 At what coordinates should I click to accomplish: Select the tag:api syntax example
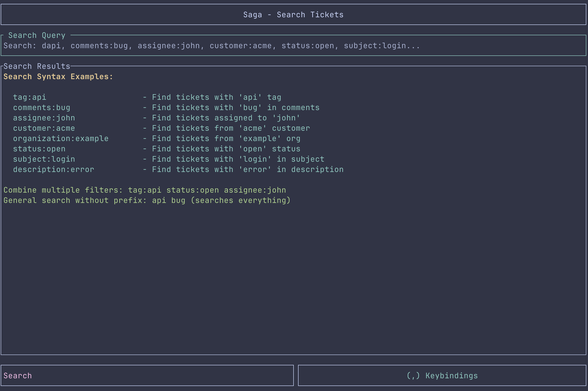coord(30,97)
